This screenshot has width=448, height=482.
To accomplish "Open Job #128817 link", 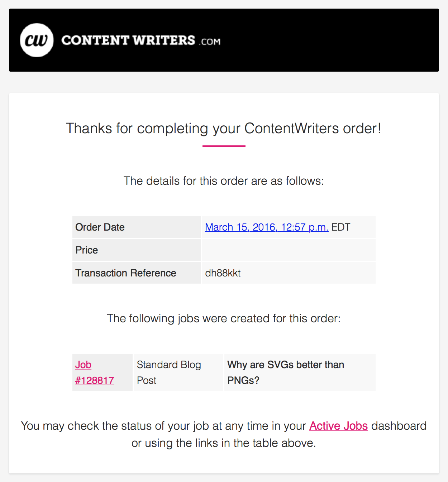I will pyautogui.click(x=95, y=372).
